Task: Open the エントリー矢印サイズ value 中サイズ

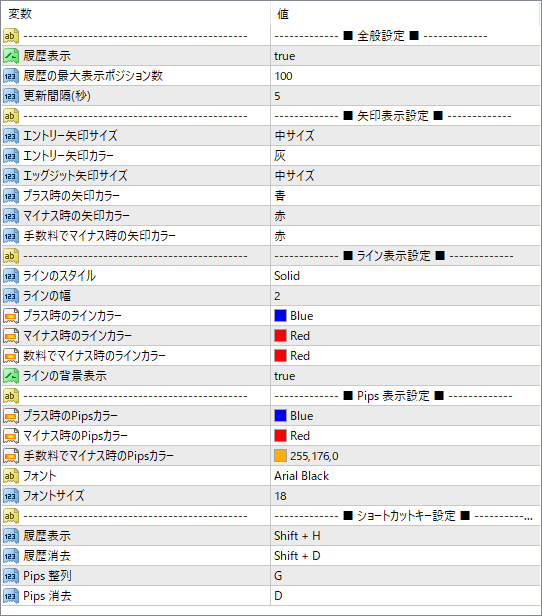Action: click(405, 136)
